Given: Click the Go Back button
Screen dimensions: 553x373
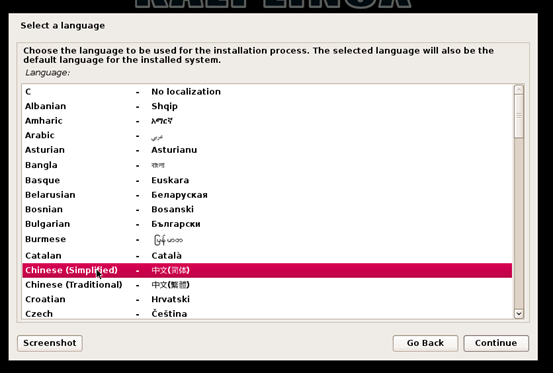Looking at the screenshot, I should click(425, 343).
